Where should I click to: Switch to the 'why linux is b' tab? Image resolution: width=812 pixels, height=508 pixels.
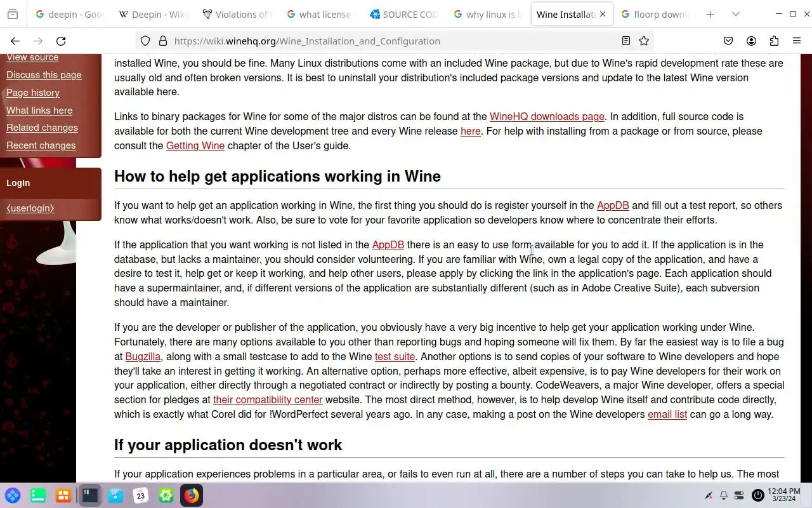click(488, 14)
